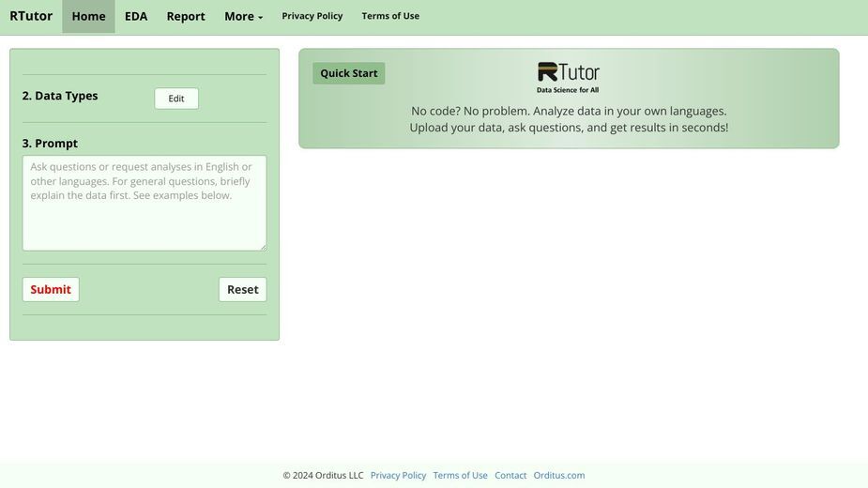
Task: Open the footer Privacy Policy link
Action: coord(398,475)
